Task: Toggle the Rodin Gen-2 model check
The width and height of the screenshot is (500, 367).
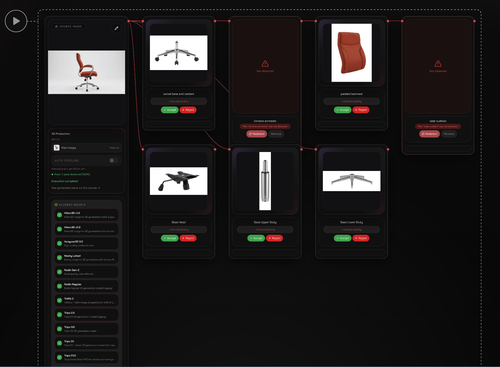Action: click(59, 272)
